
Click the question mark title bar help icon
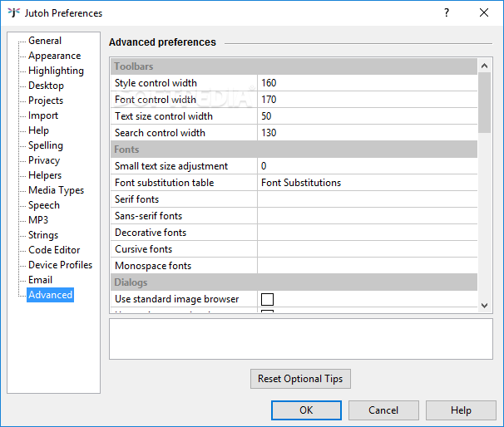[447, 12]
